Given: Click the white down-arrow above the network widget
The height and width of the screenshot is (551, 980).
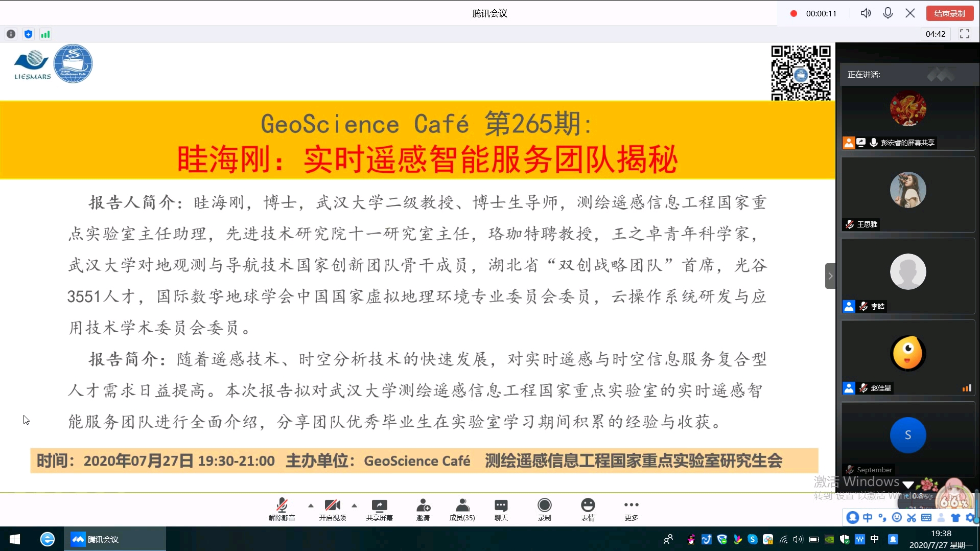Looking at the screenshot, I should pos(908,485).
